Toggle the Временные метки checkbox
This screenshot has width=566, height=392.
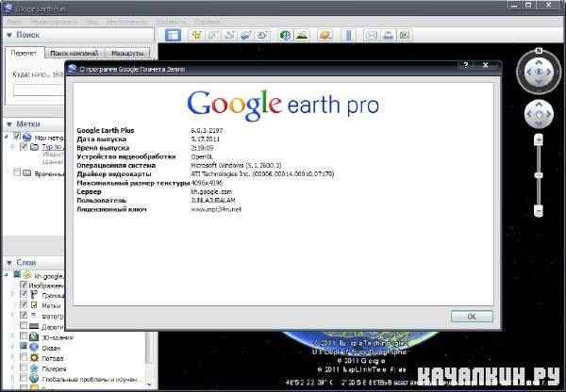[x=17, y=172]
